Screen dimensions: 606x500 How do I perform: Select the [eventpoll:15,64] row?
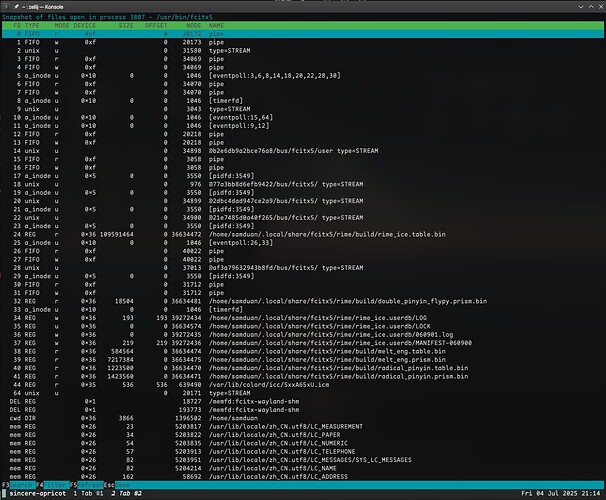tap(303, 117)
